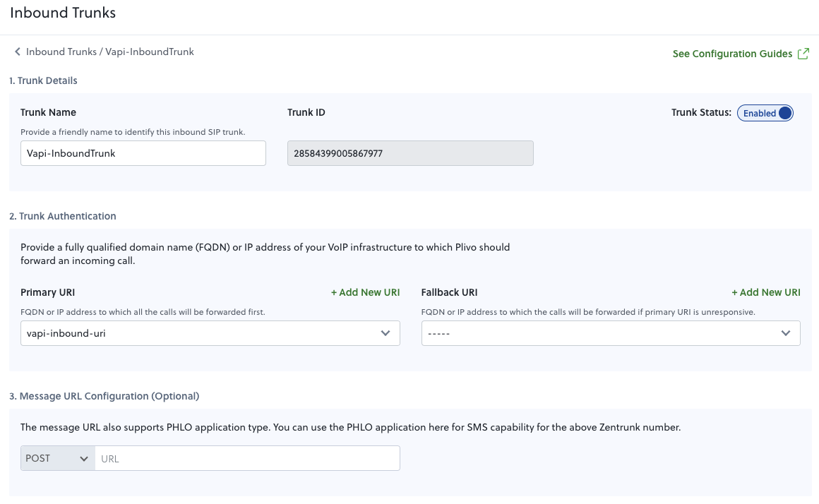Click the Fallback URI dropdown chevron icon
This screenshot has height=504, width=819.
coord(786,332)
